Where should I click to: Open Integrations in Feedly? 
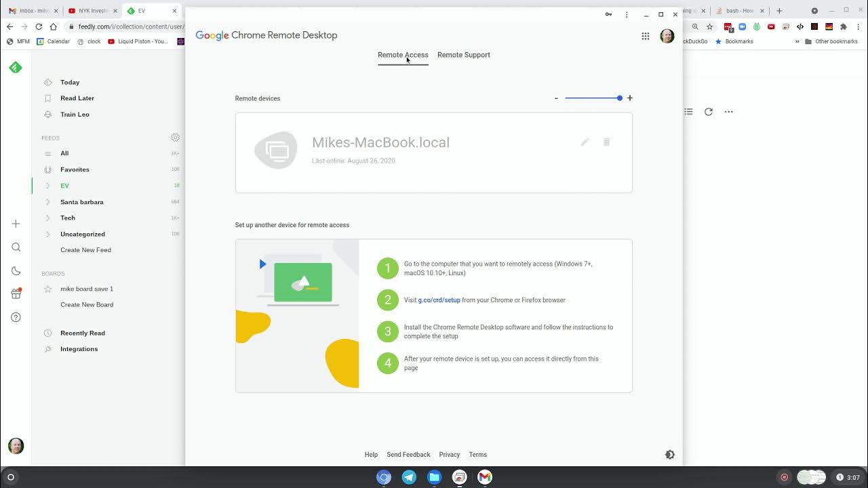pos(79,349)
